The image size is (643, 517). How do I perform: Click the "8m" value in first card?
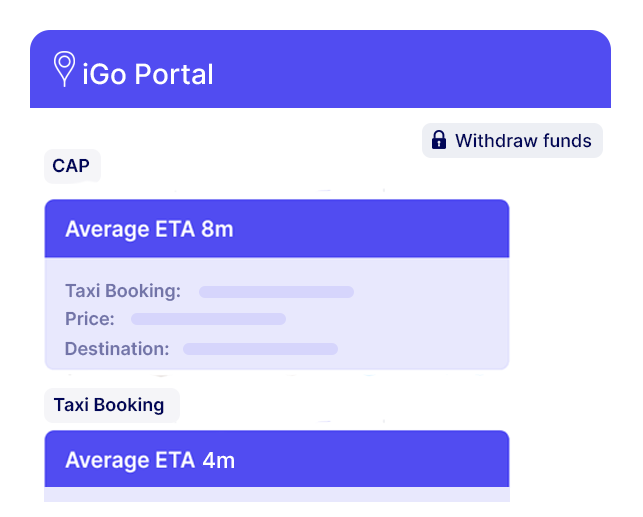point(217,229)
